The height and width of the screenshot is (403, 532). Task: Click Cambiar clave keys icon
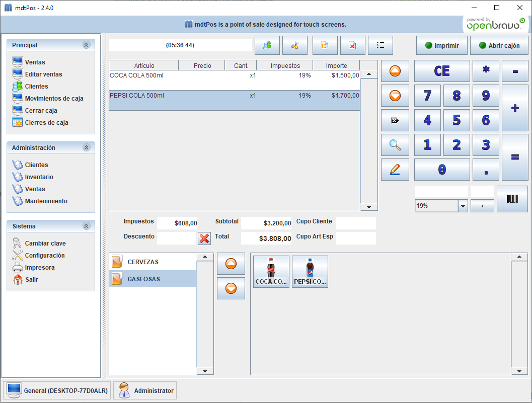[17, 243]
